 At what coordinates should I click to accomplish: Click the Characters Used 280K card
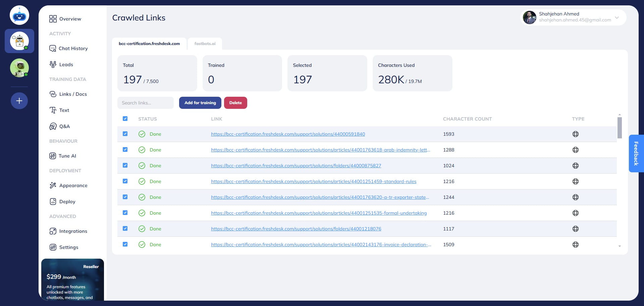[x=412, y=73]
